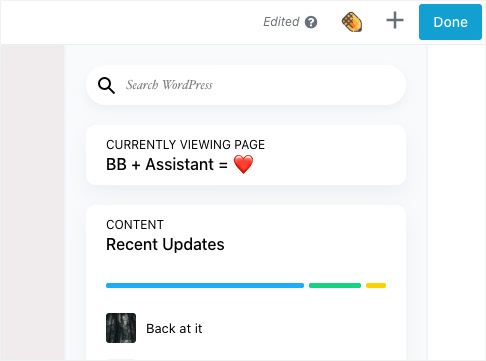Open the Currently Viewing Page card
Image resolution: width=486 pixels, height=361 pixels.
(x=246, y=155)
